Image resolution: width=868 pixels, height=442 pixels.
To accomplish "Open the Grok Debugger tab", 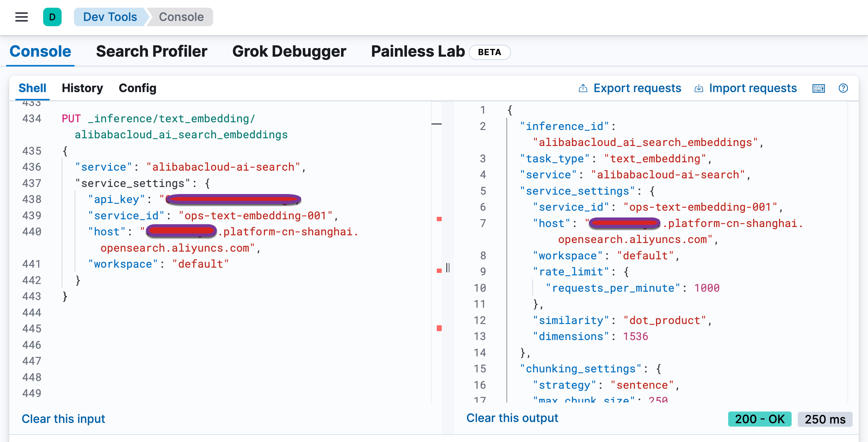I will (289, 51).
